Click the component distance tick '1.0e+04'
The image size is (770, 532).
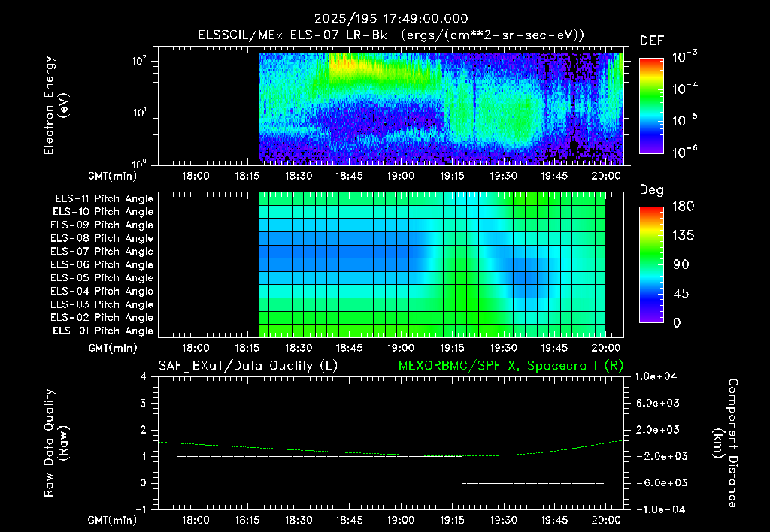coord(656,376)
